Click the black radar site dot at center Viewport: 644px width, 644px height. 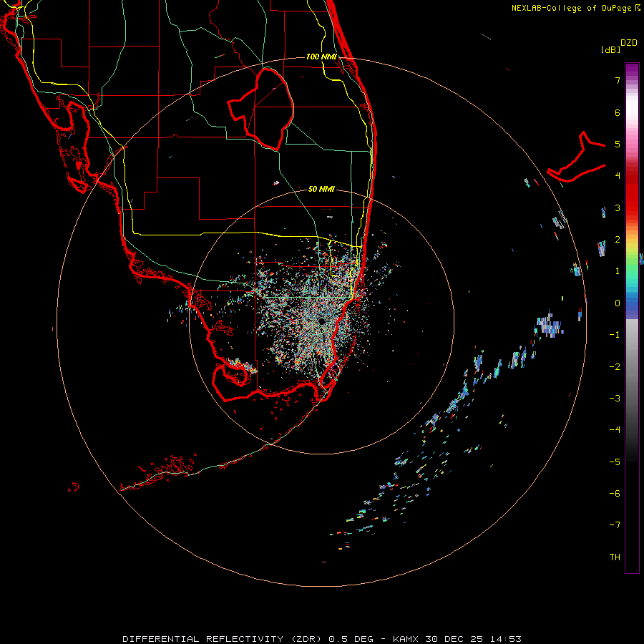(x=321, y=321)
